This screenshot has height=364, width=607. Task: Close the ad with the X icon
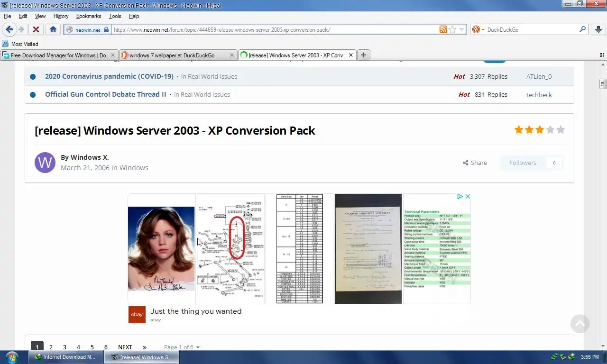tap(467, 196)
